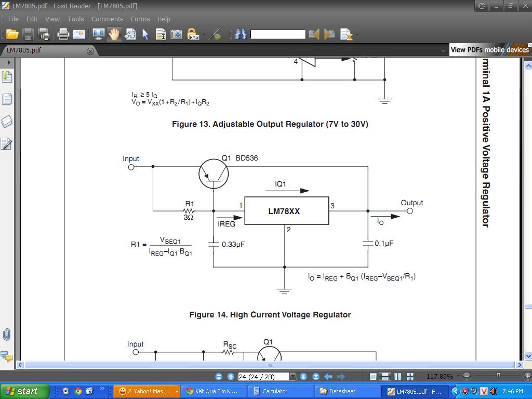The image size is (532, 399).
Task: Open the page number dropdown
Action: (293, 377)
